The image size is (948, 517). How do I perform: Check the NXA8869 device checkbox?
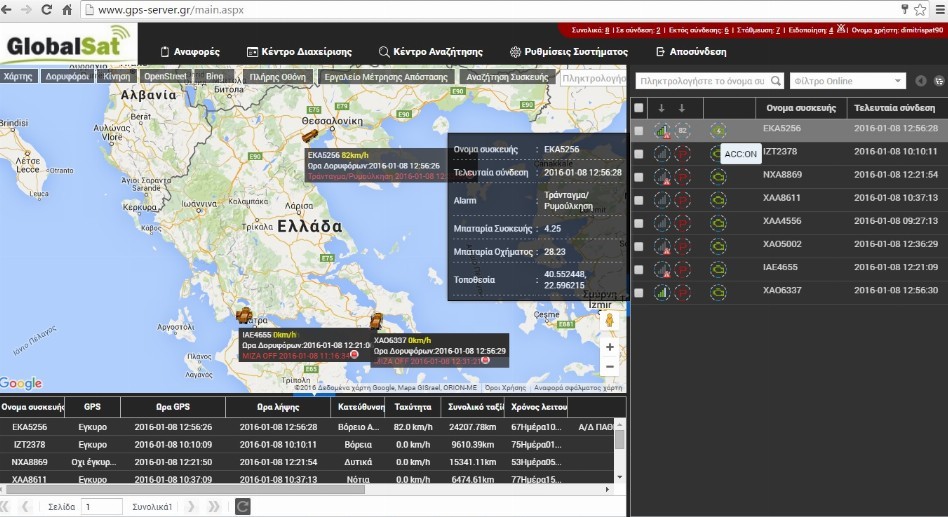[x=638, y=177]
